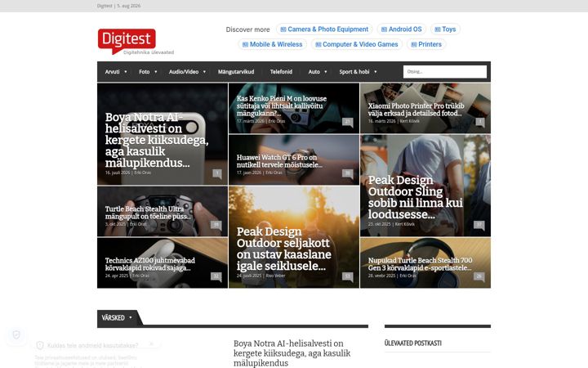Open the Mobile & Wireless topic chip
Viewport: 588px width, 368px height.
272,44
